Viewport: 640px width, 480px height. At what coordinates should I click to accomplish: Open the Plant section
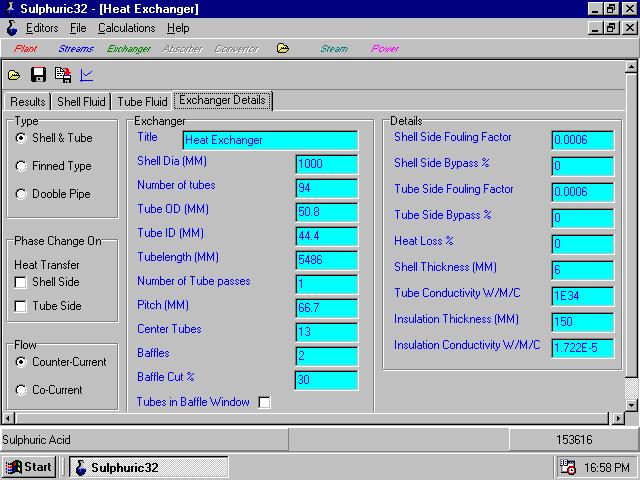click(x=25, y=49)
